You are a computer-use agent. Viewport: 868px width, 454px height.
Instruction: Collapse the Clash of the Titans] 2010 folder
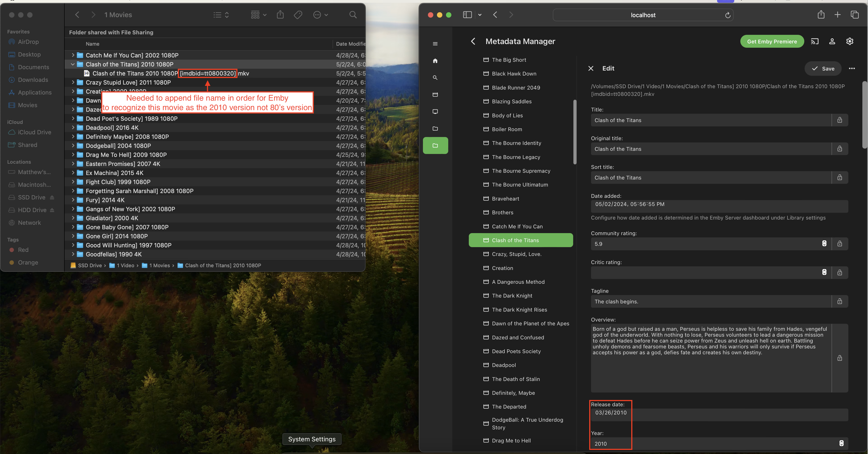click(73, 64)
